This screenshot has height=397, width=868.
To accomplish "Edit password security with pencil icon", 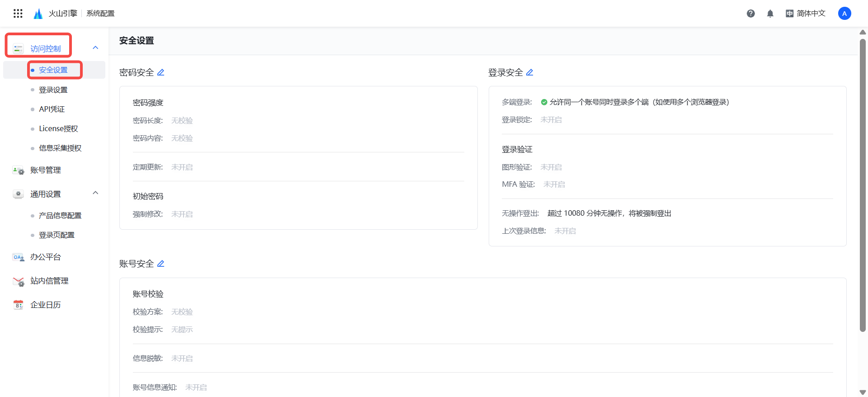I will (x=160, y=72).
